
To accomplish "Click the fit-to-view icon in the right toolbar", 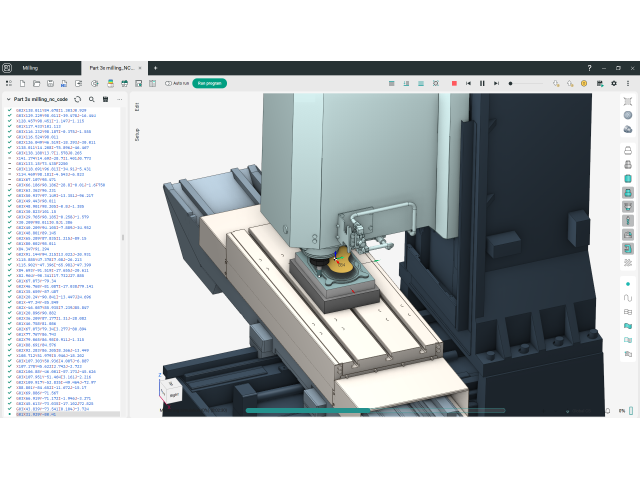I will click(627, 102).
